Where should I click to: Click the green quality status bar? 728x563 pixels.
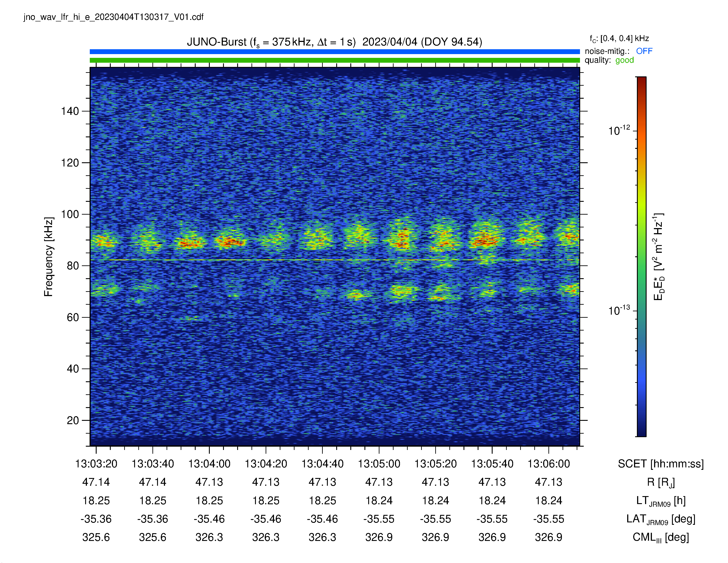point(335,60)
